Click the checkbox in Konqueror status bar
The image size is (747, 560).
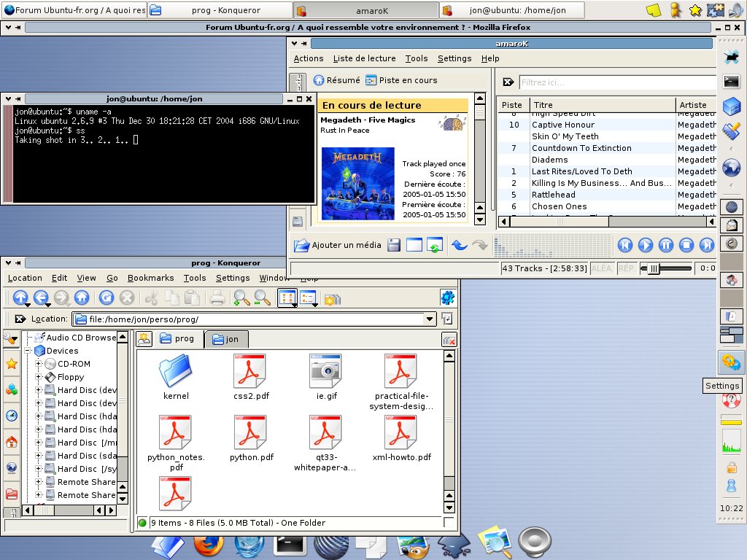[449, 523]
